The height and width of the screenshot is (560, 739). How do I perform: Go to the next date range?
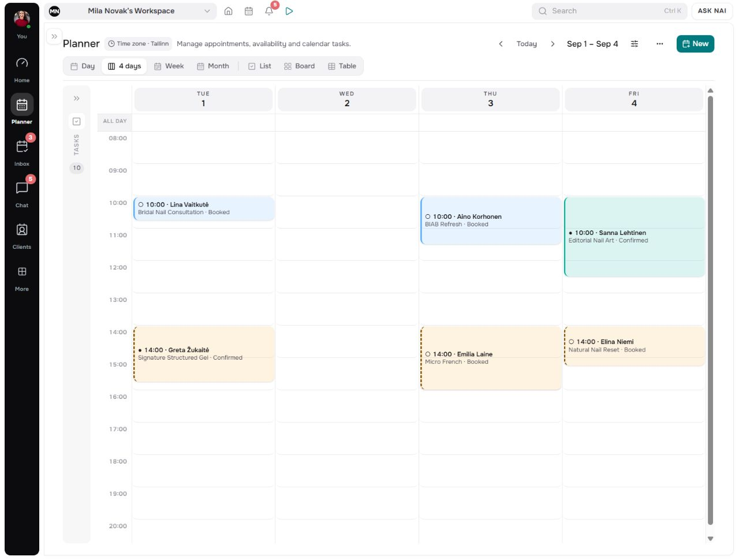pos(553,44)
